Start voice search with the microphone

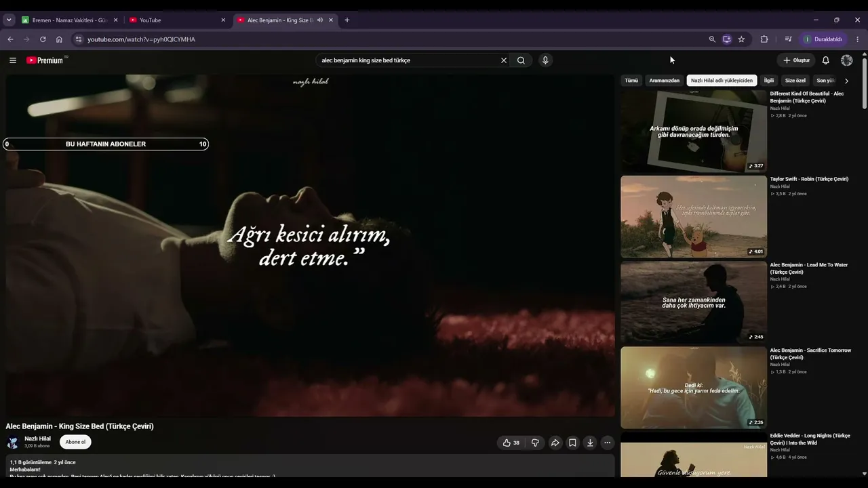tap(545, 60)
